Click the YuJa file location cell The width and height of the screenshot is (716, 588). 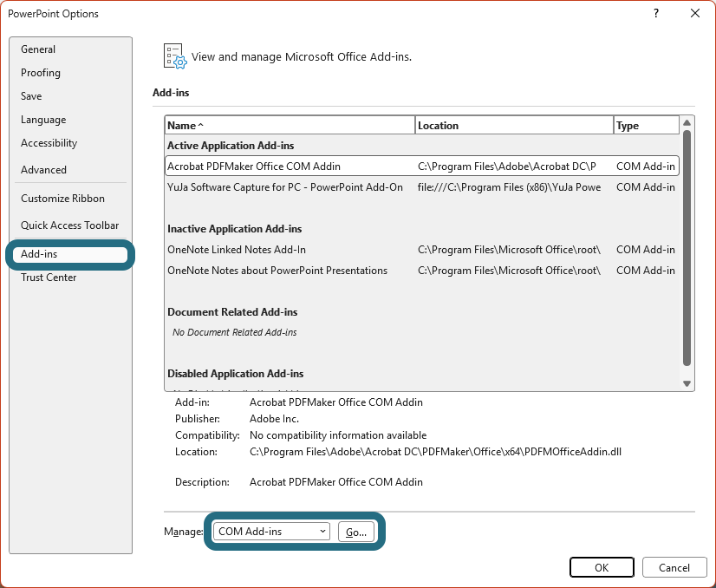click(509, 187)
